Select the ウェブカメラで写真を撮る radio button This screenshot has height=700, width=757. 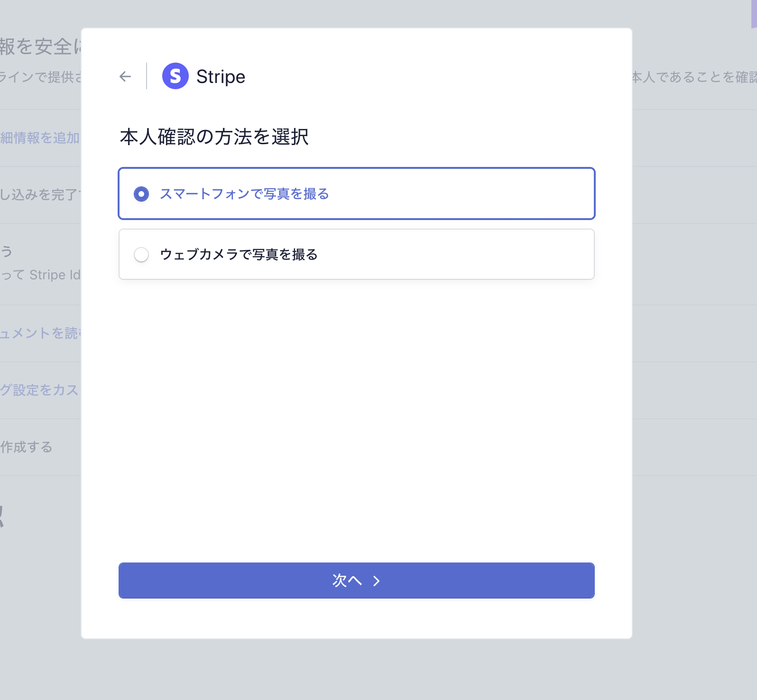(141, 255)
